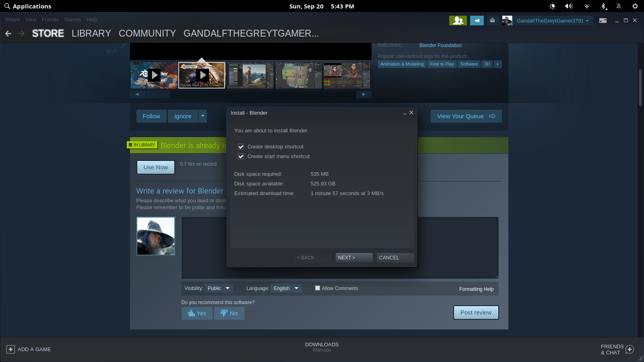Open fifth screenshot thumbnail with cartoon characters

tap(347, 75)
